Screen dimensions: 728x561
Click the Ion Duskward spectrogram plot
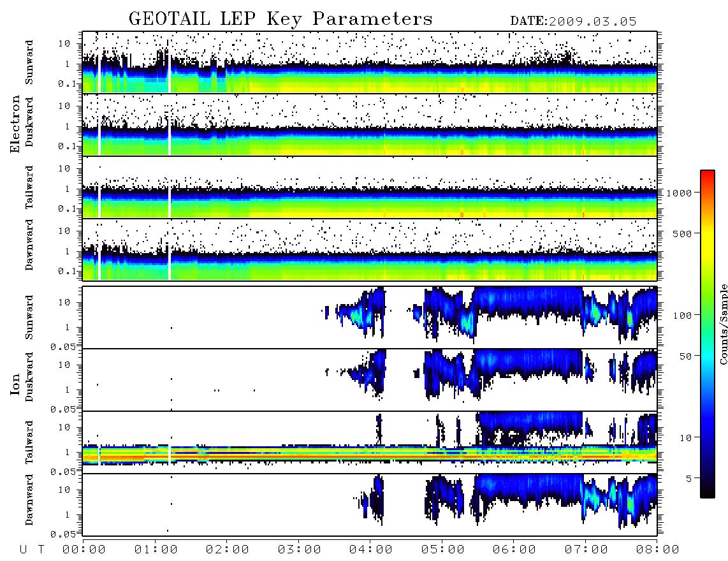pyautogui.click(x=370, y=380)
